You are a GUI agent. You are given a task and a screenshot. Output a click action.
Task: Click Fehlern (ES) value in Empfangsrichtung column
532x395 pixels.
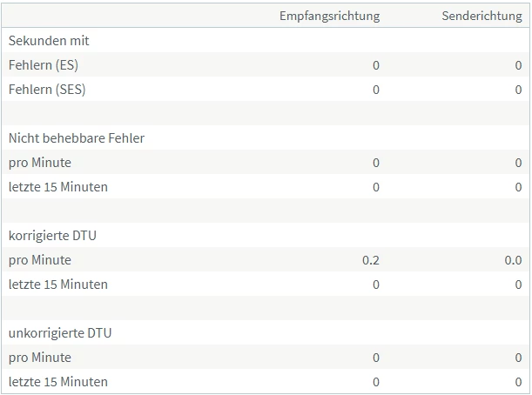click(x=376, y=64)
